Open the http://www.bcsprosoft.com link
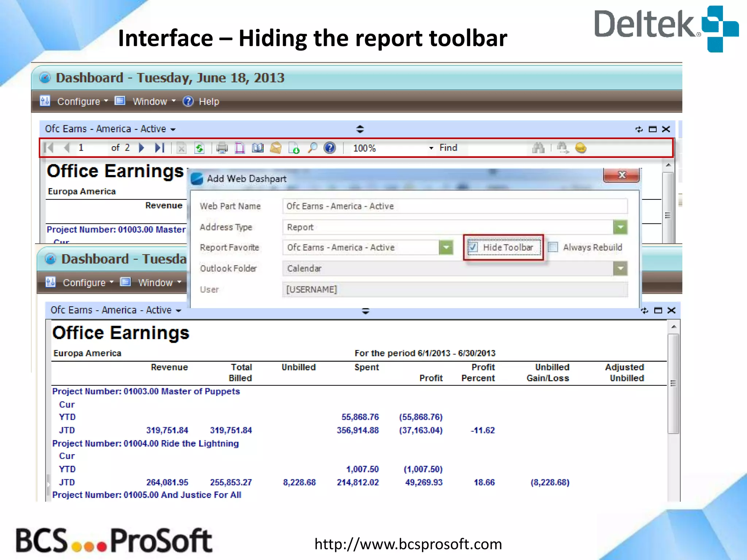This screenshot has height=560, width=747. (x=408, y=544)
